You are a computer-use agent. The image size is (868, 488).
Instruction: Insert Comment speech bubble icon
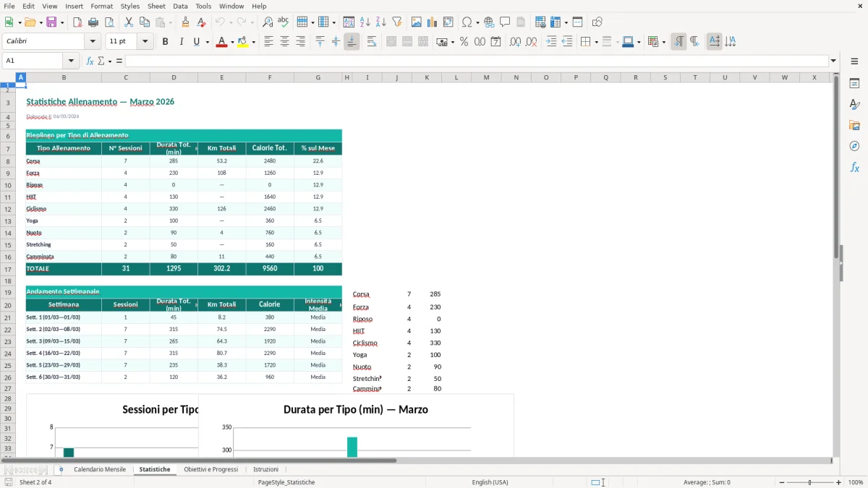(505, 22)
